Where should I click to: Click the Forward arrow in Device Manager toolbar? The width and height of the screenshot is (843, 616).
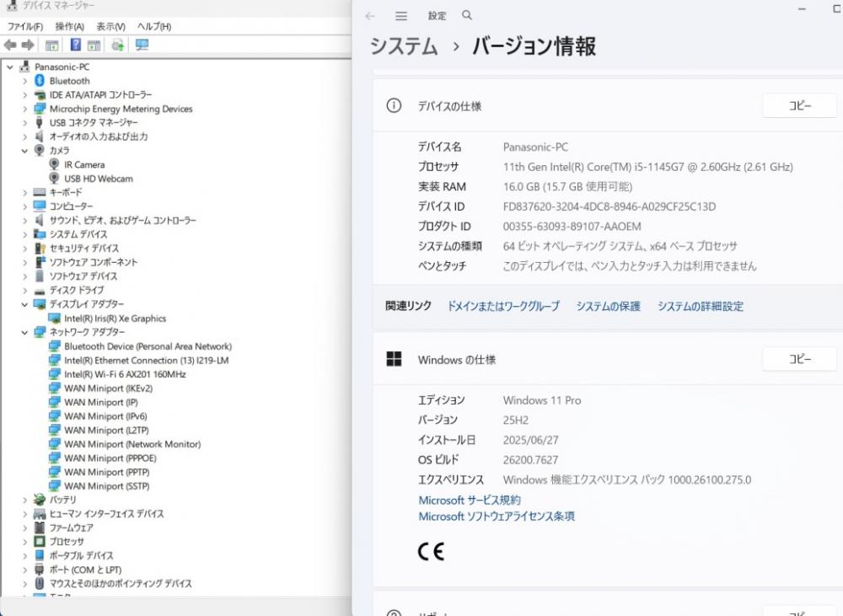[x=28, y=46]
